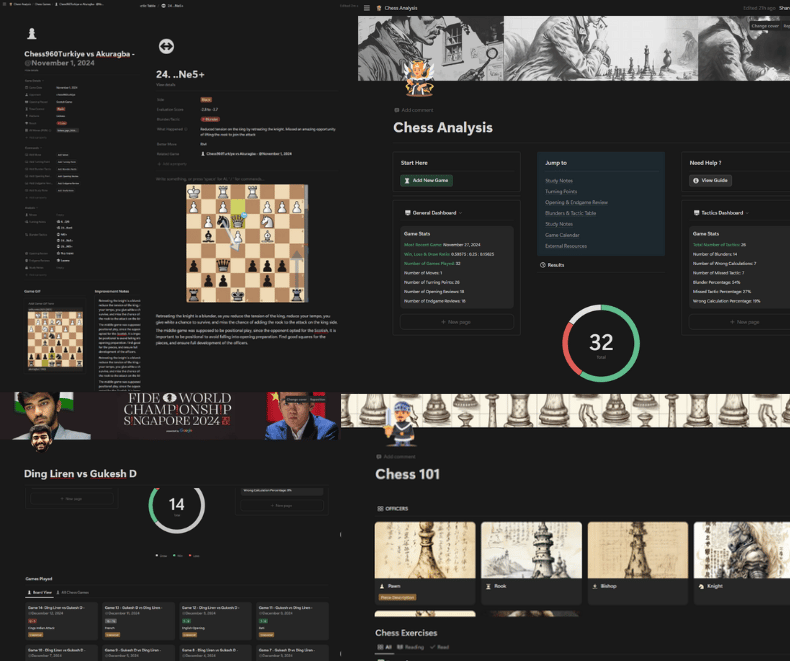This screenshot has height=661, width=790.
Task: Click the Ding Liren vs Gukesh D title
Action: (80, 474)
